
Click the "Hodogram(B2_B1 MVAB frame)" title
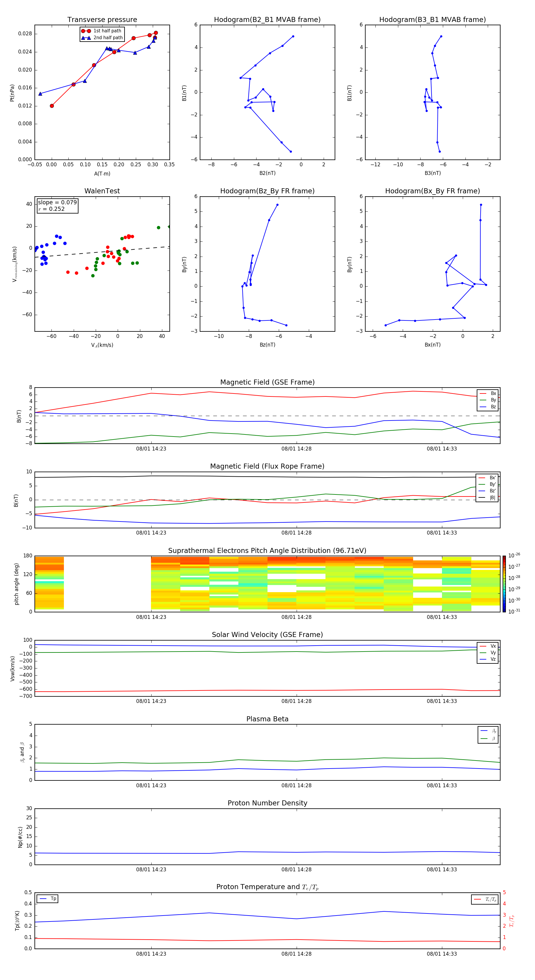(x=267, y=20)
